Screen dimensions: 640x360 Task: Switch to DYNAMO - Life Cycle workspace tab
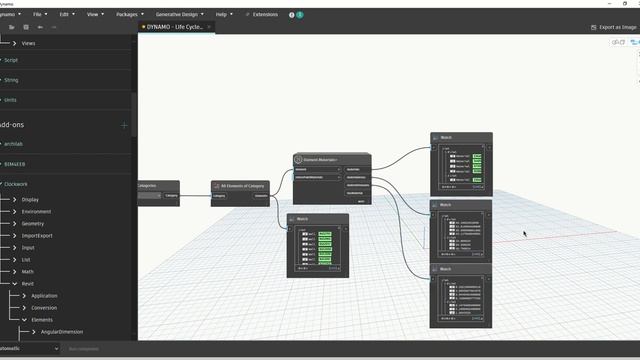(175, 27)
